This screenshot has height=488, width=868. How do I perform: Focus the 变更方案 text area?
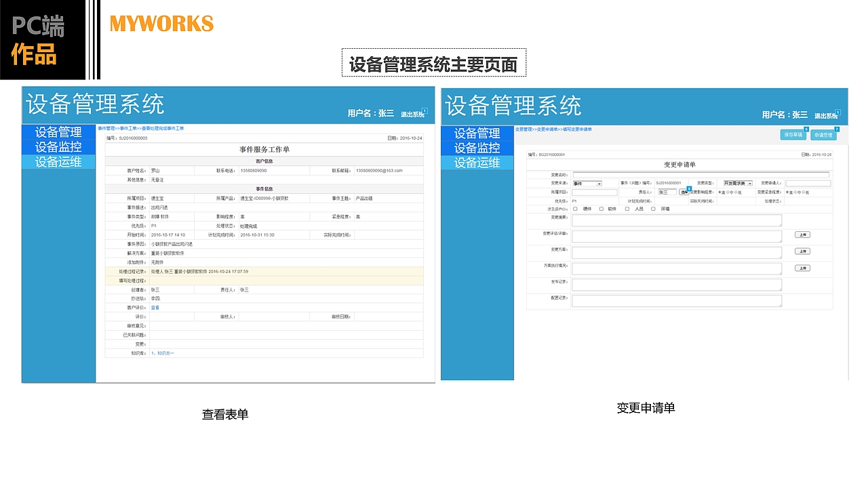[677, 253]
